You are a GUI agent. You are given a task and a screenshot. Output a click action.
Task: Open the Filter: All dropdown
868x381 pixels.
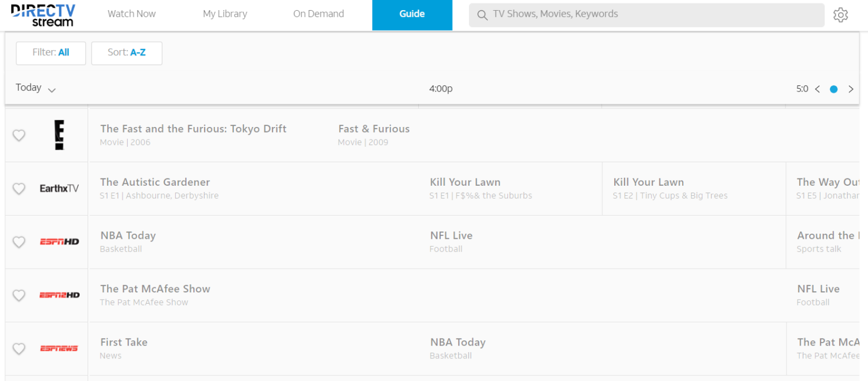coord(51,53)
